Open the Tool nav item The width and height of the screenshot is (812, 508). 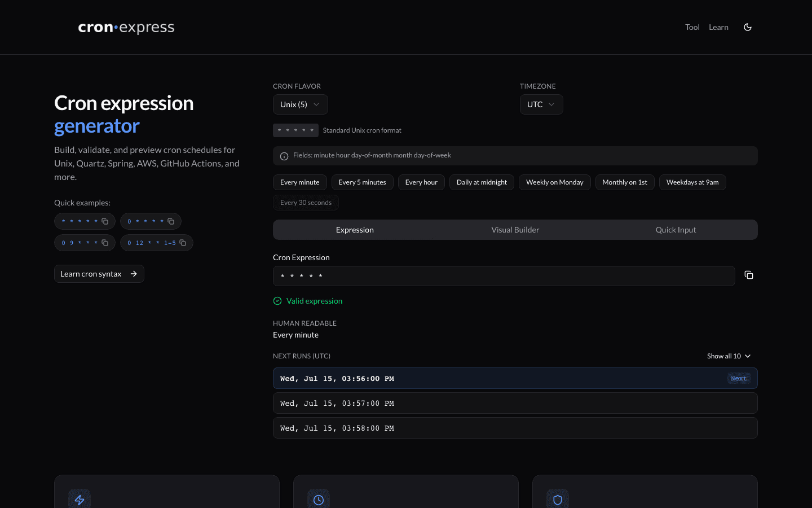click(692, 27)
